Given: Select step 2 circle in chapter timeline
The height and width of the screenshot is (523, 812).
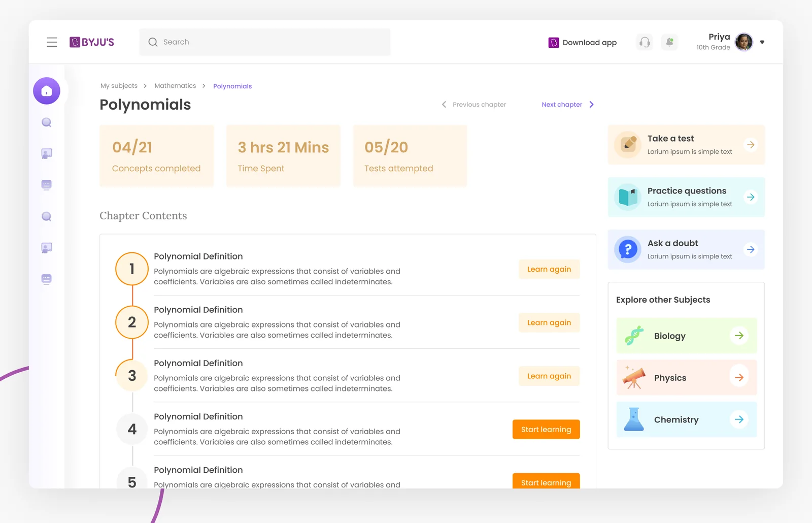Looking at the screenshot, I should (x=132, y=322).
